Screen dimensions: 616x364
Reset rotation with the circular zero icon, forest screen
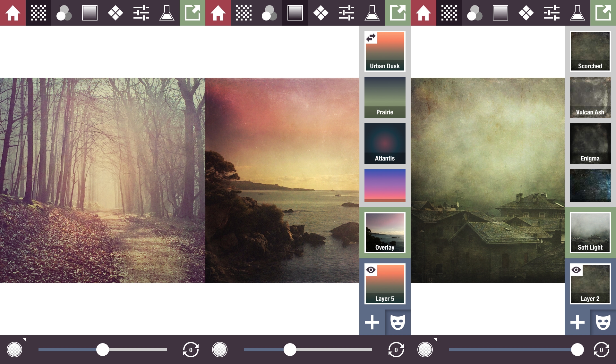191,350
